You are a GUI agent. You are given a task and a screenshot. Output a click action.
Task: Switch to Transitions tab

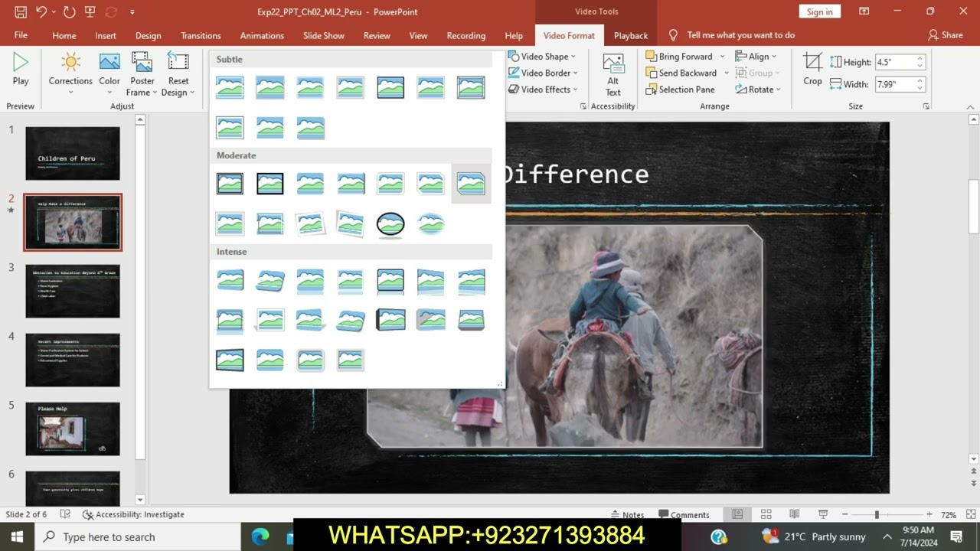point(201,35)
